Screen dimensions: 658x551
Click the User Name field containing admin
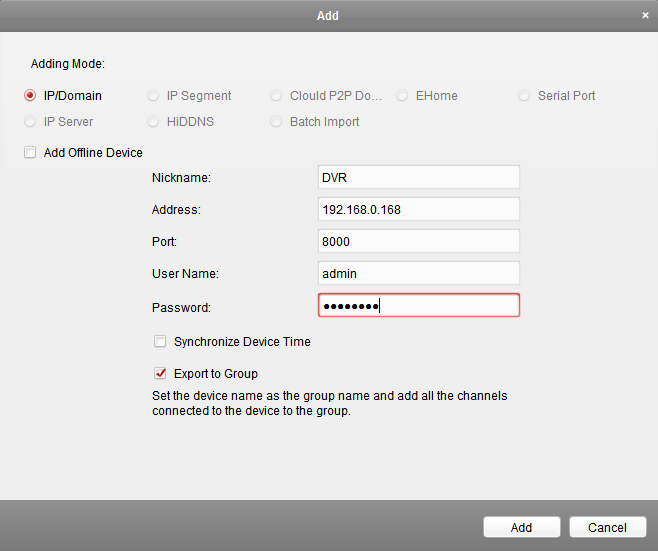pos(418,273)
